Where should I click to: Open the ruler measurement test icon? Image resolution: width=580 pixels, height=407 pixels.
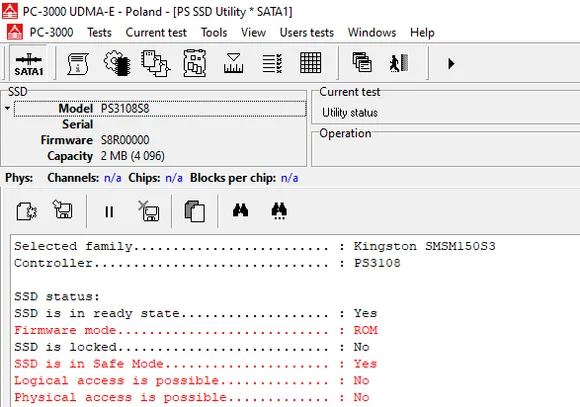[233, 63]
